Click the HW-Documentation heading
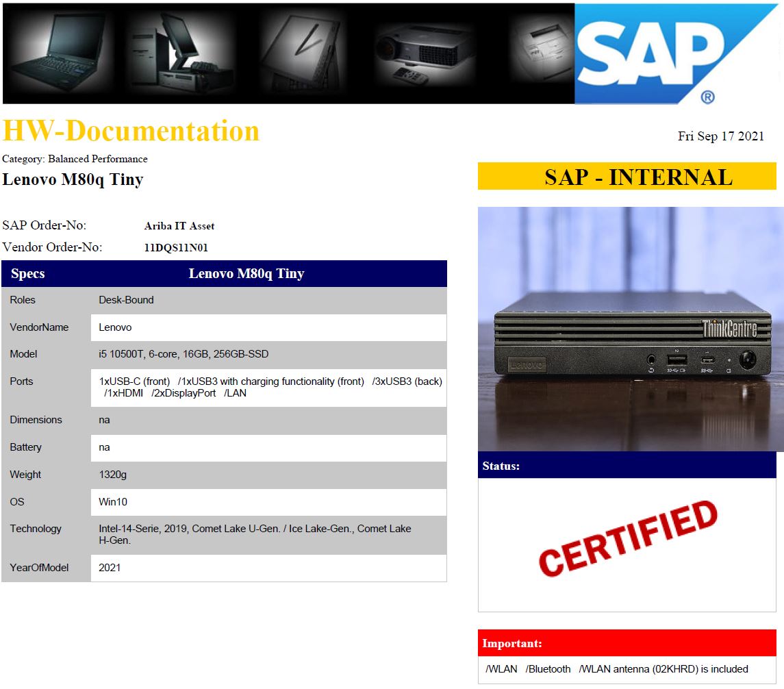The image size is (784, 689). (x=131, y=131)
